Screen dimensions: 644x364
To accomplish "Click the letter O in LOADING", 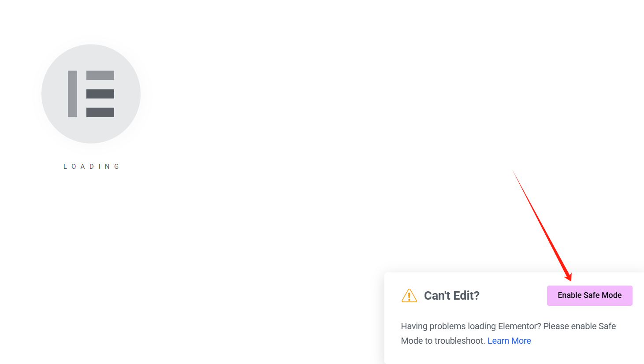I will pos(74,167).
